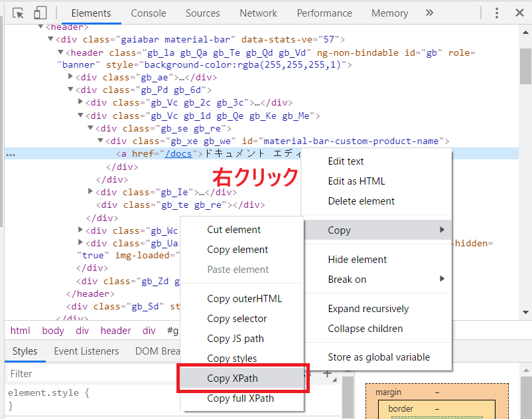Screen dimensions: 532x419
Task: Click the new style rule plus icon
Action: [x=327, y=373]
